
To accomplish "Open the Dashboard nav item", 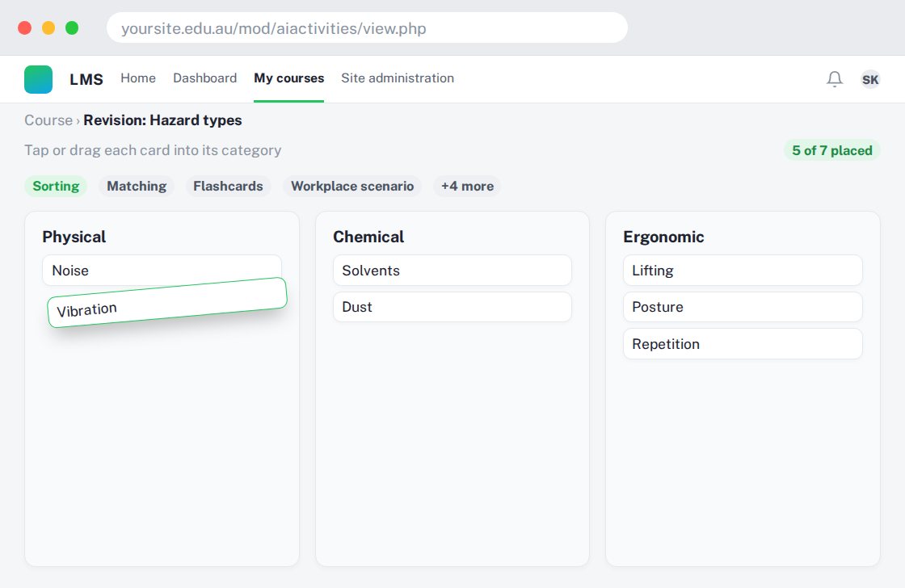I will click(205, 78).
